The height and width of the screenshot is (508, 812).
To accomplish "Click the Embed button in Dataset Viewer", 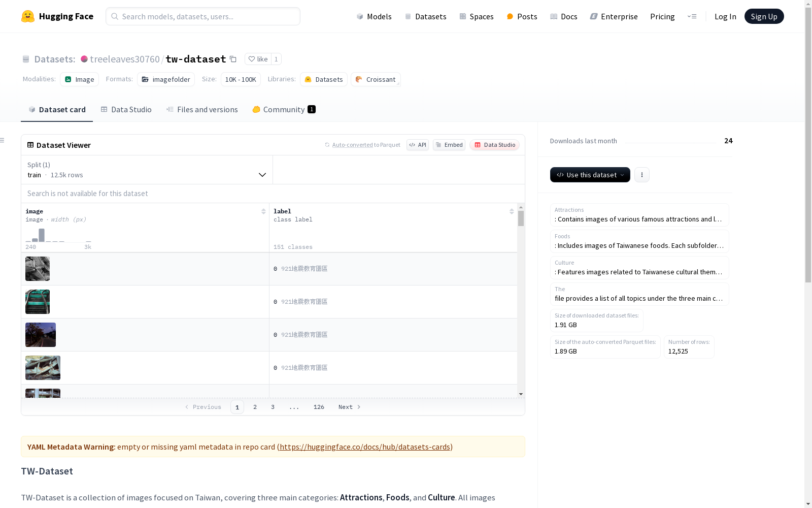I will tap(449, 145).
